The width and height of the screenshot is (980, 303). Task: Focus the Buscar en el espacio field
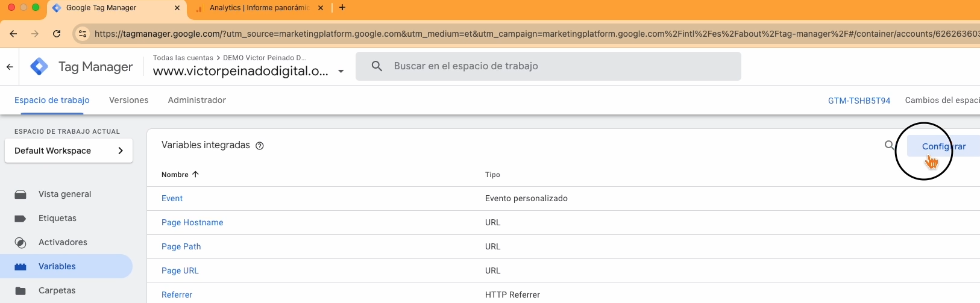coord(548,66)
